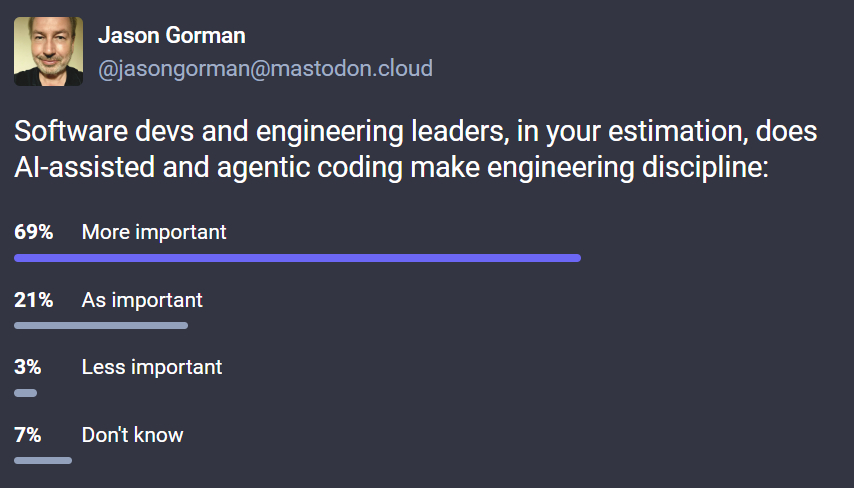Select the More important poll option

pos(154,232)
